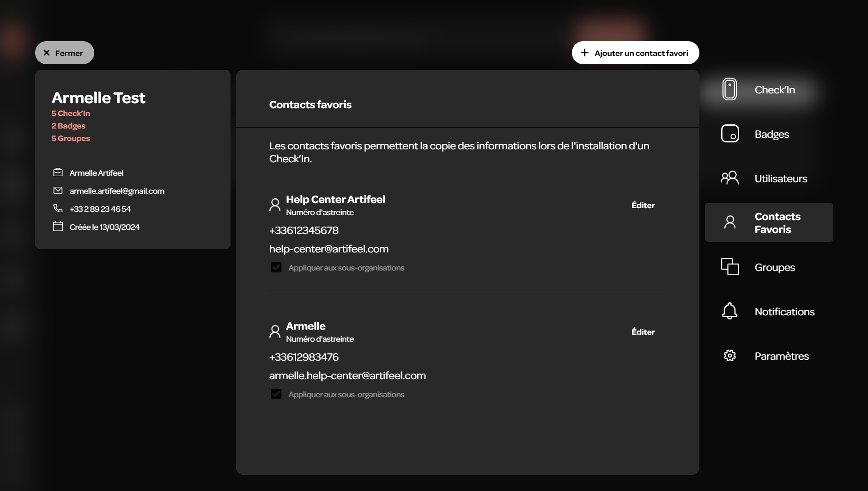Click the Contacts favoris panel heading

point(310,104)
